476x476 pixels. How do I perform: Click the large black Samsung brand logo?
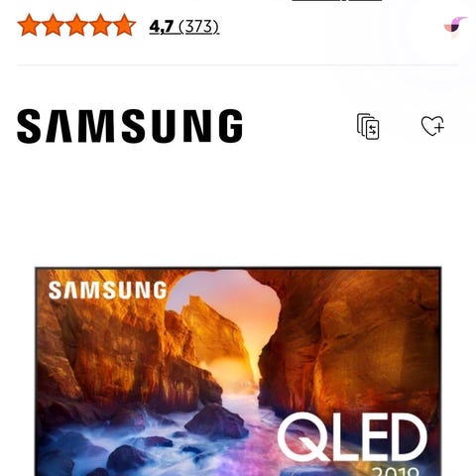coord(130,126)
